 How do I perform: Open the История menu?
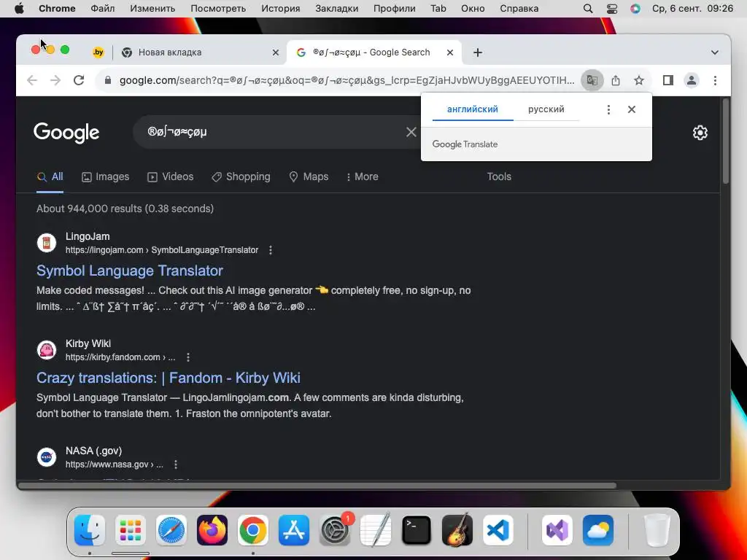point(281,9)
